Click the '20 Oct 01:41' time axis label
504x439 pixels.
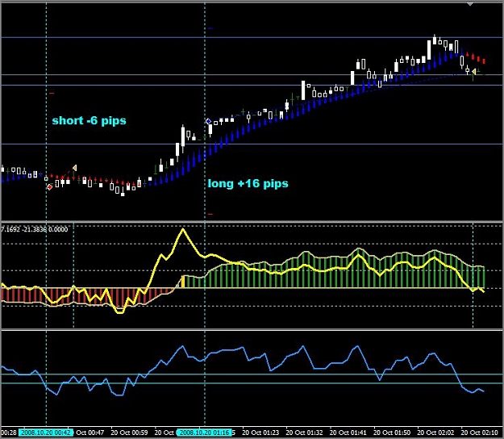pos(348,433)
